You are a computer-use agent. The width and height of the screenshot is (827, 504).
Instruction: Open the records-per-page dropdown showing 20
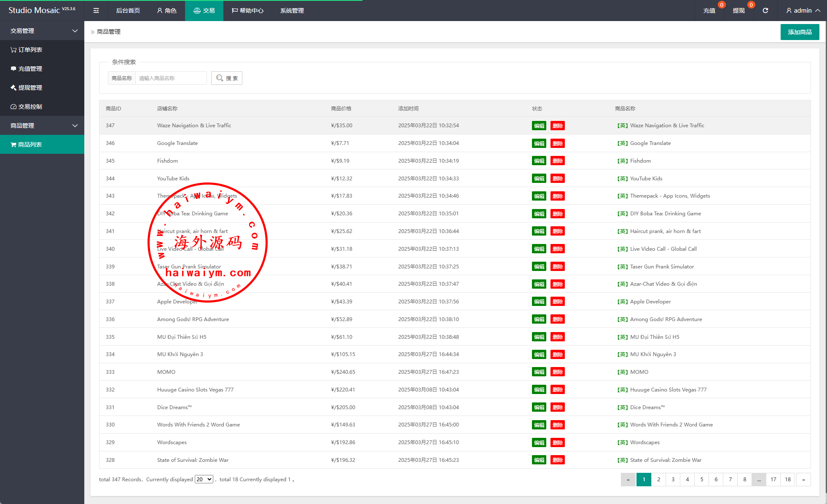pos(204,479)
